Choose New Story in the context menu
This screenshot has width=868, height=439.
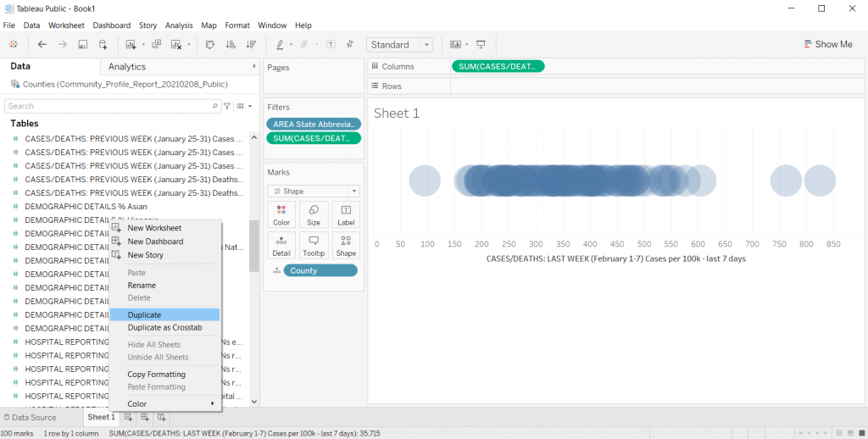click(165, 255)
